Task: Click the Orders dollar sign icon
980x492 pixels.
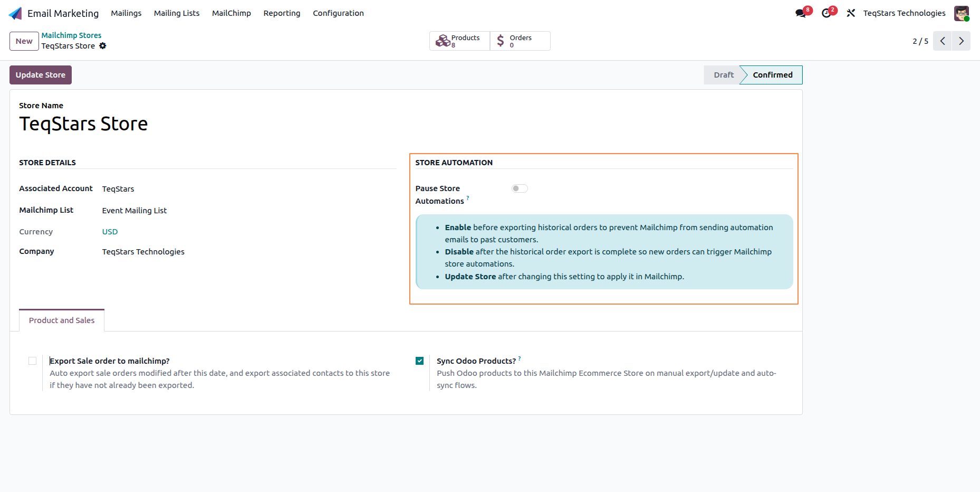Action: click(x=501, y=41)
